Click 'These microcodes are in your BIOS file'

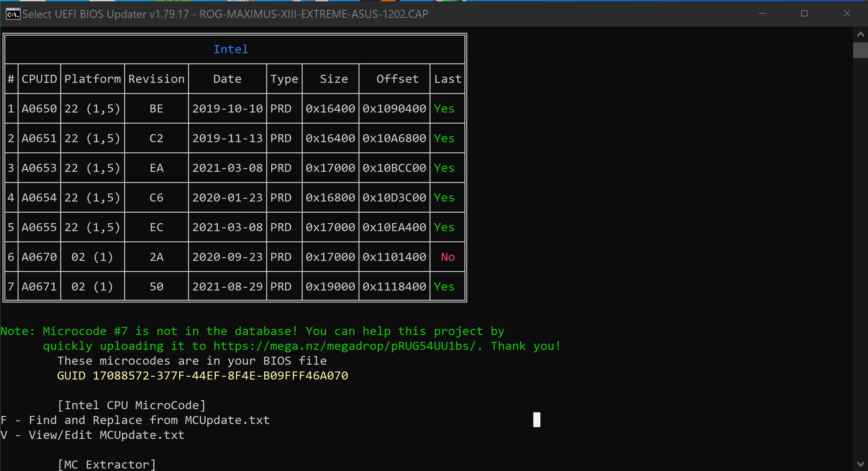click(x=192, y=361)
